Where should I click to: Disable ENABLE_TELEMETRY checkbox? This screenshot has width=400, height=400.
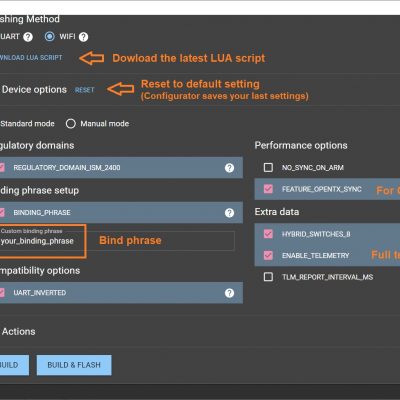pyautogui.click(x=268, y=255)
